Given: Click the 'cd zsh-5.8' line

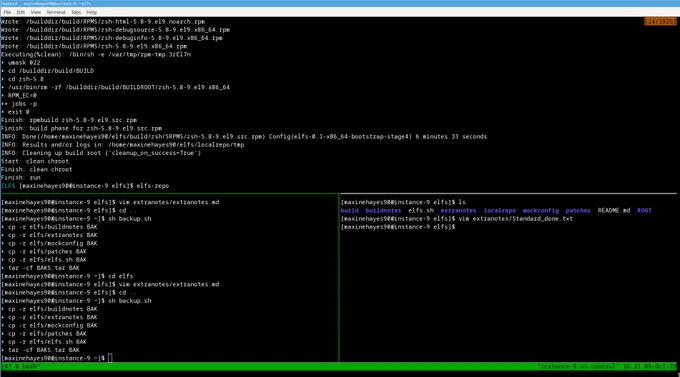Looking at the screenshot, I should tap(23, 79).
